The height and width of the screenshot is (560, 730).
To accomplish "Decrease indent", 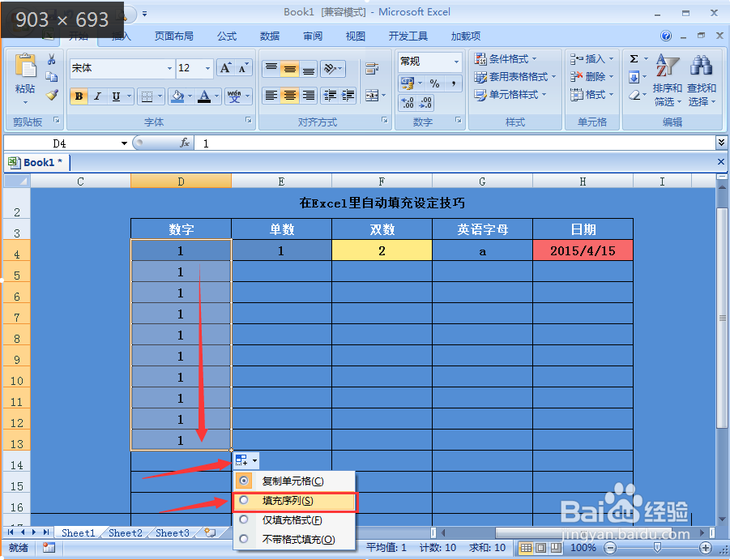I will click(330, 96).
